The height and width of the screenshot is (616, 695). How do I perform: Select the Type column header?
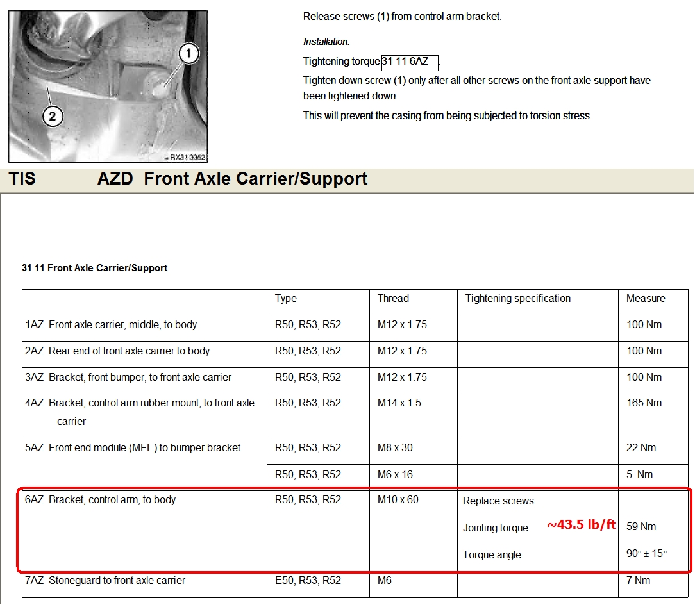[x=286, y=299]
